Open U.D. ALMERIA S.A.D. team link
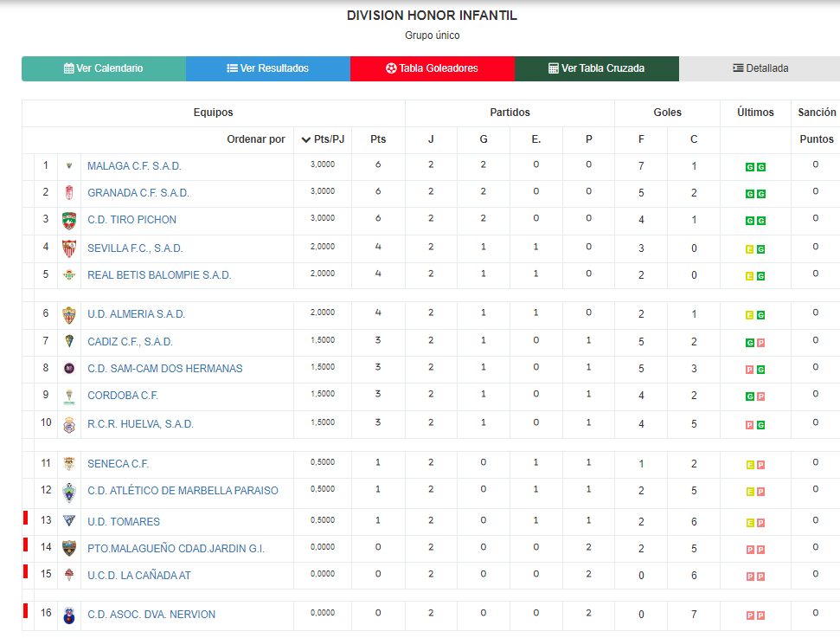This screenshot has width=840, height=638. tap(136, 314)
